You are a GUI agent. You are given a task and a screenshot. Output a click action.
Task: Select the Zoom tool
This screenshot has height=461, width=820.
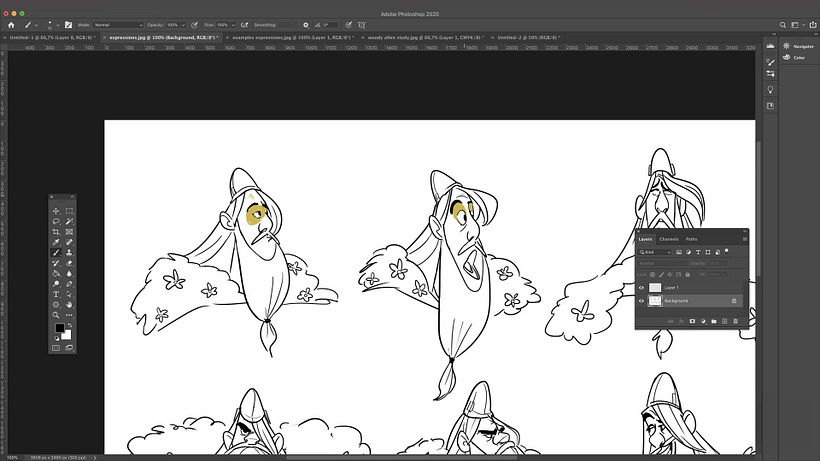pyautogui.click(x=56, y=315)
